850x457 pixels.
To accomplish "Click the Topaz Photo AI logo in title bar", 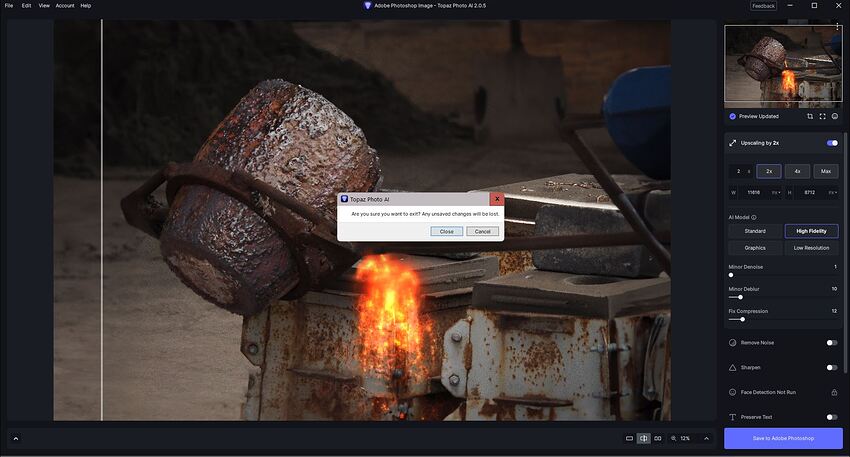I will pyautogui.click(x=367, y=5).
